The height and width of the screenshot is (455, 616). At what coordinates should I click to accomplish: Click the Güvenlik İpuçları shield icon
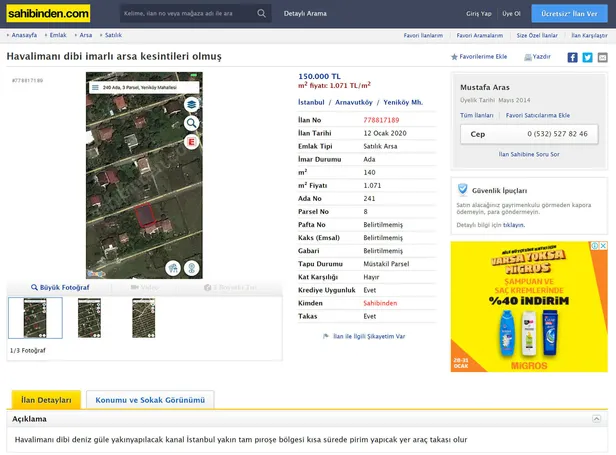pos(462,189)
